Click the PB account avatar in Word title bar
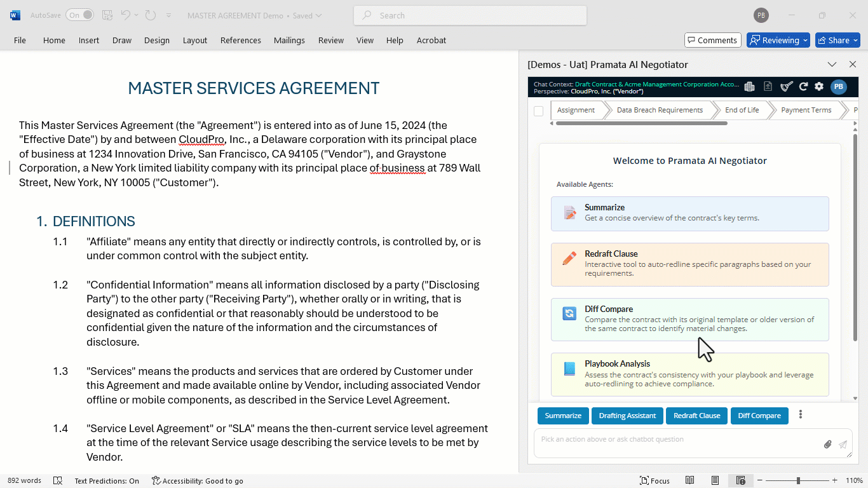The height and width of the screenshot is (488, 868). [x=761, y=15]
